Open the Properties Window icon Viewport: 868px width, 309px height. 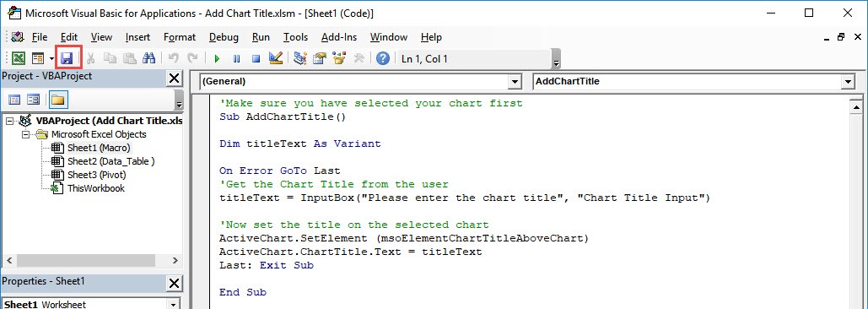tap(320, 58)
